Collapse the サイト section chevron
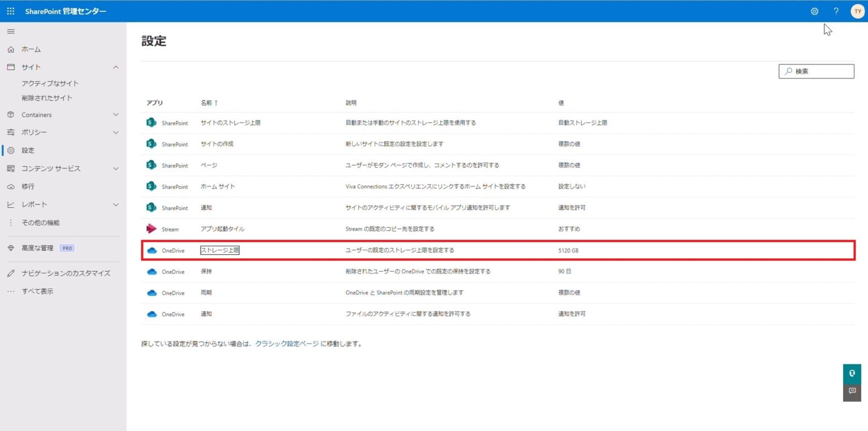 [116, 67]
